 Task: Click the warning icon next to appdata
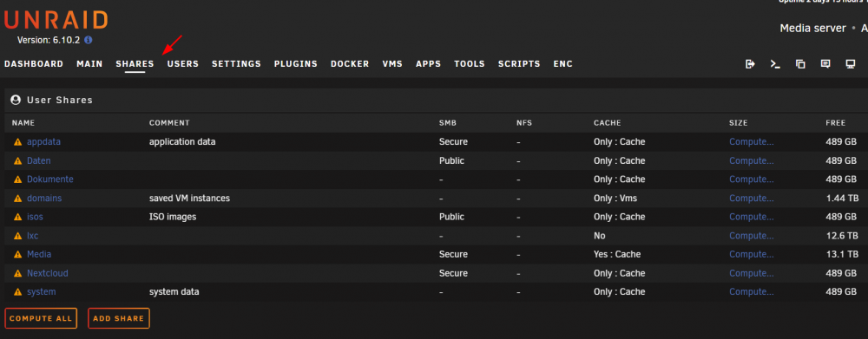[17, 142]
